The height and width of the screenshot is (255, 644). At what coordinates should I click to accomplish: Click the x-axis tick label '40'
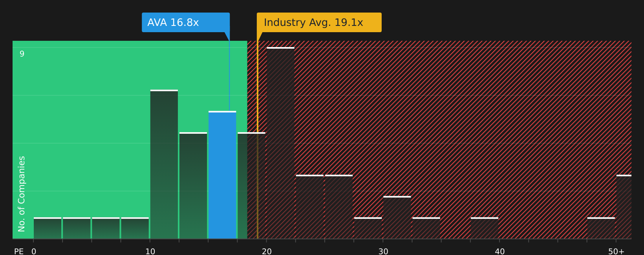coord(500,251)
